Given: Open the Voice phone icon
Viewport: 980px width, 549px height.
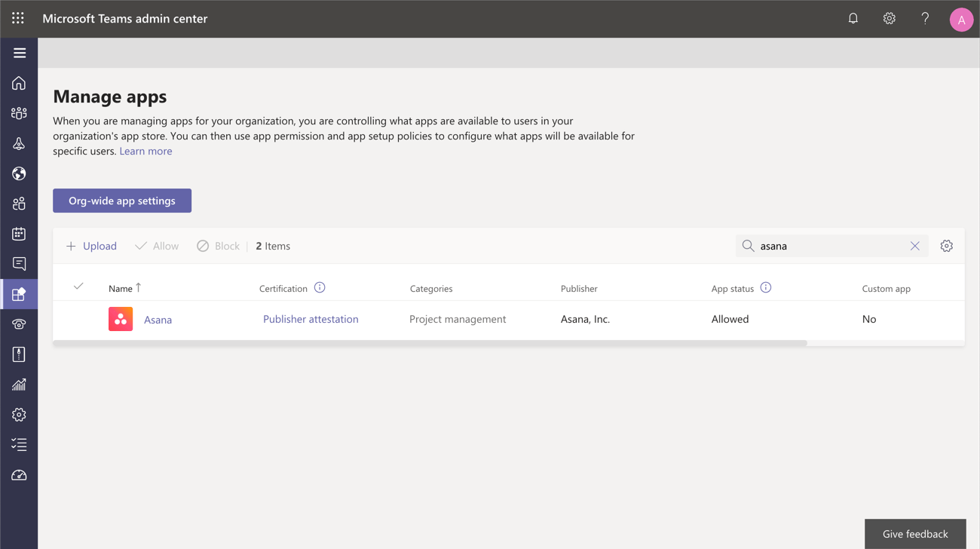Looking at the screenshot, I should coord(19,324).
